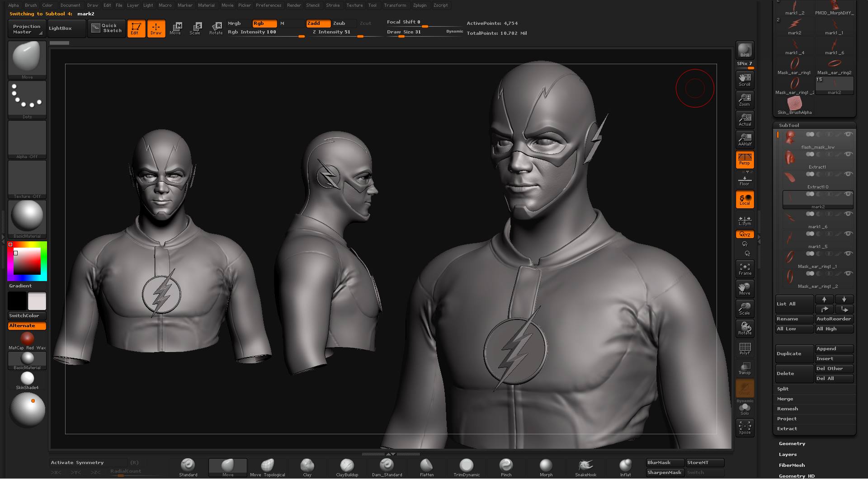Image resolution: width=868 pixels, height=479 pixels.
Task: Turn off the Zadd mode
Action: tap(318, 23)
